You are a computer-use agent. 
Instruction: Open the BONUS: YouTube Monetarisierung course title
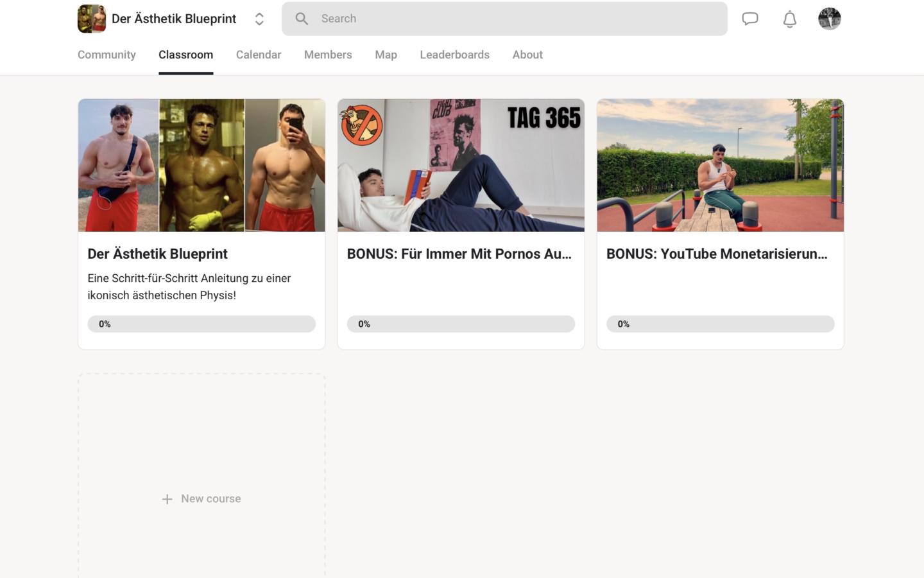point(717,254)
